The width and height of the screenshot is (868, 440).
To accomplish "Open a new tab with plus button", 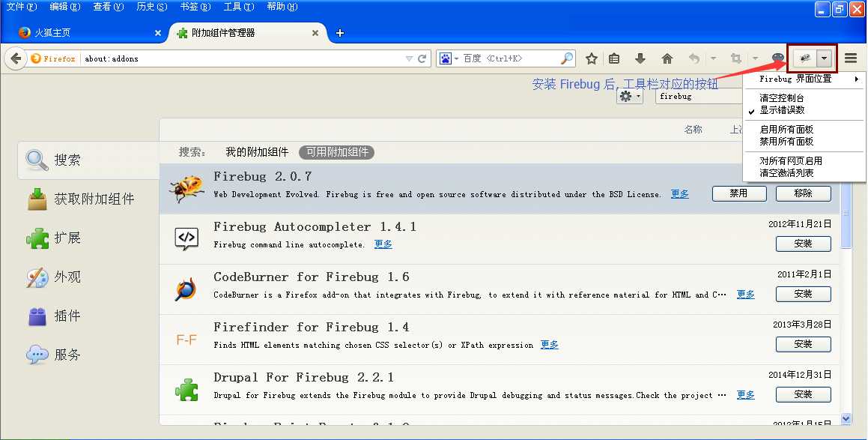I will coord(340,33).
